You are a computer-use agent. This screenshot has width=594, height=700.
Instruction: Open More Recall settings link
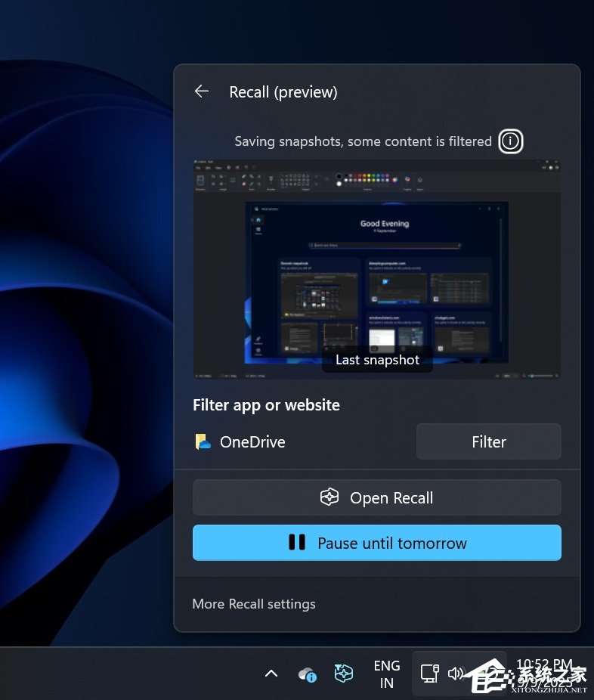pos(254,604)
